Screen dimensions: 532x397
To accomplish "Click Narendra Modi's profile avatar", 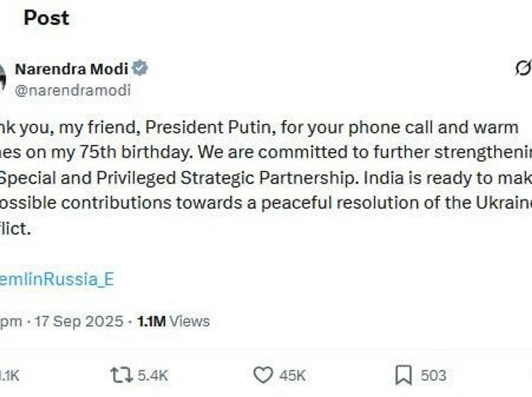I will 2,78.
